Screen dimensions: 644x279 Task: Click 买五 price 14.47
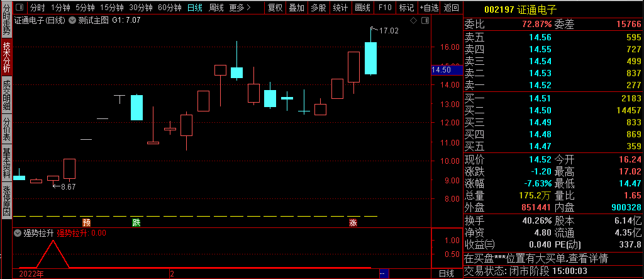click(540, 146)
